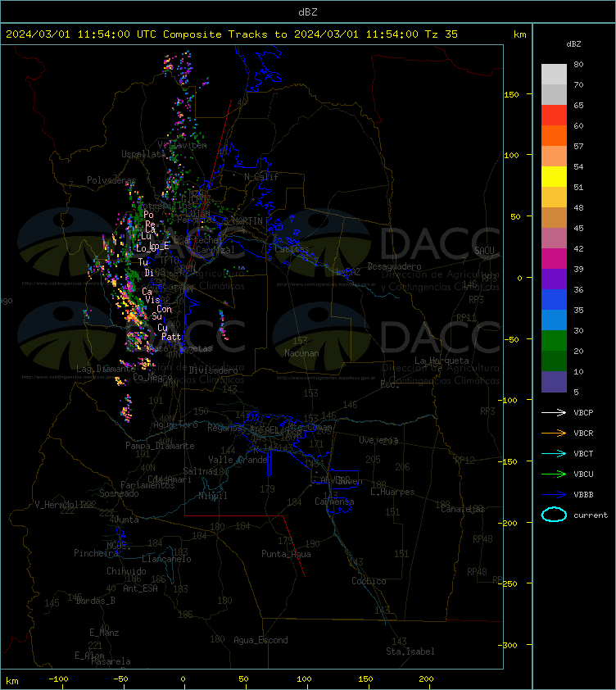Click the 'Desaguadero' map label
The width and height of the screenshot is (616, 690).
(394, 266)
